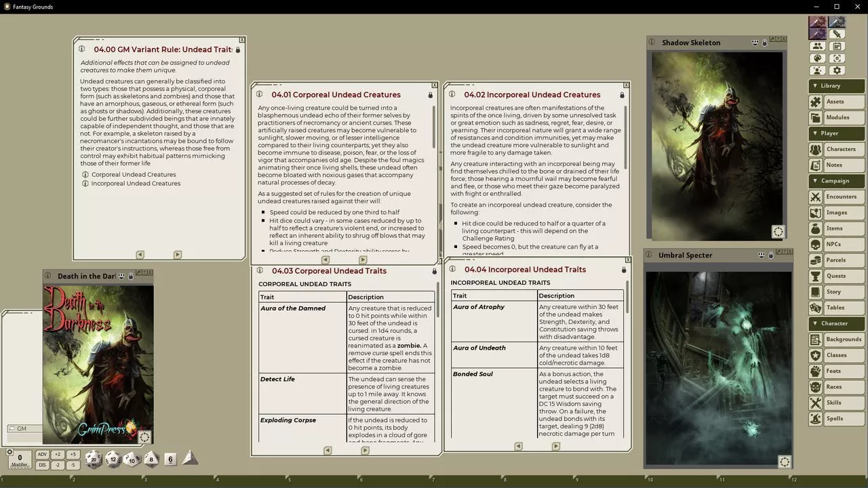Click the Death in the Darkness cover image
868x488 pixels.
click(98, 365)
